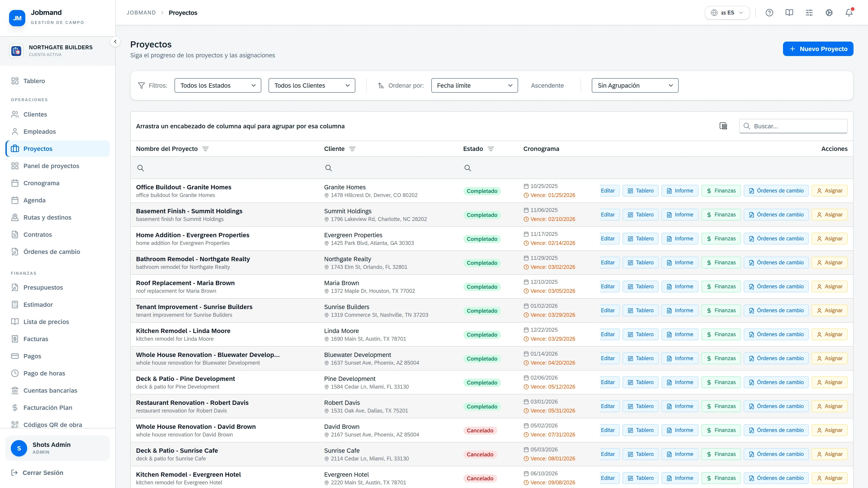Image resolution: width=868 pixels, height=488 pixels.
Task: Click the column chooser icon beside search
Action: click(x=723, y=126)
